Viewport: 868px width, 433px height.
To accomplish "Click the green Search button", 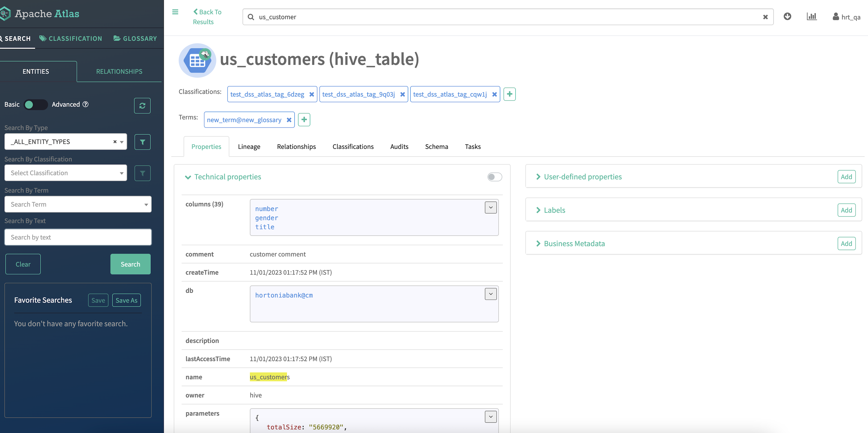I will pyautogui.click(x=131, y=264).
